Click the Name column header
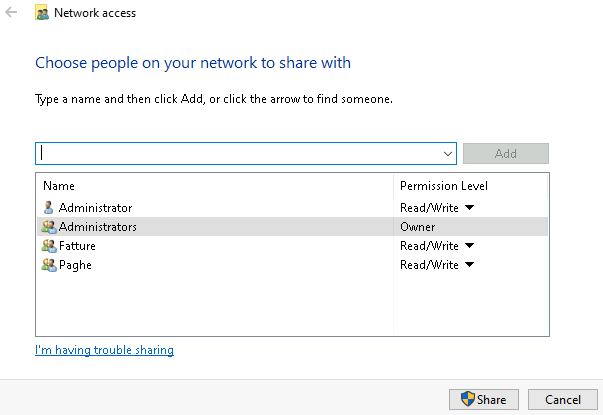 coord(59,186)
